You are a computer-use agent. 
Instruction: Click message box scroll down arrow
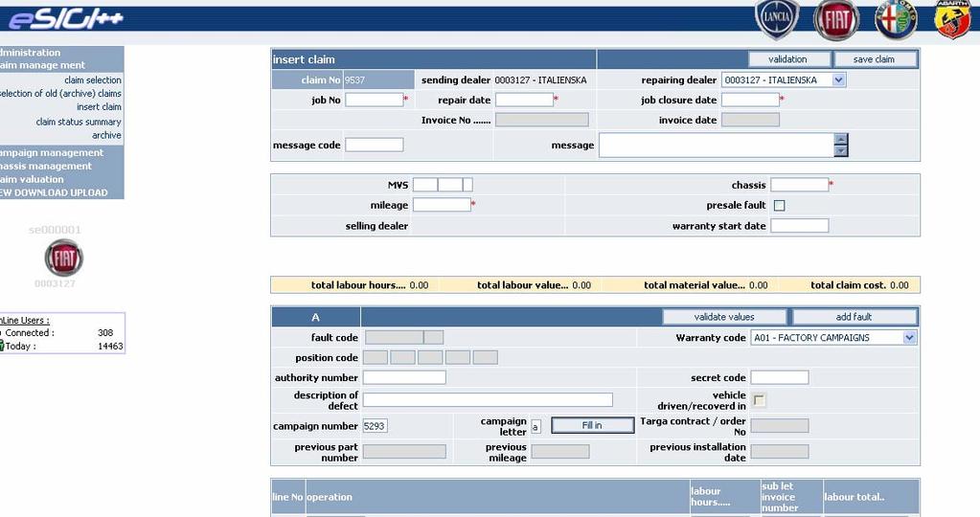click(x=841, y=150)
